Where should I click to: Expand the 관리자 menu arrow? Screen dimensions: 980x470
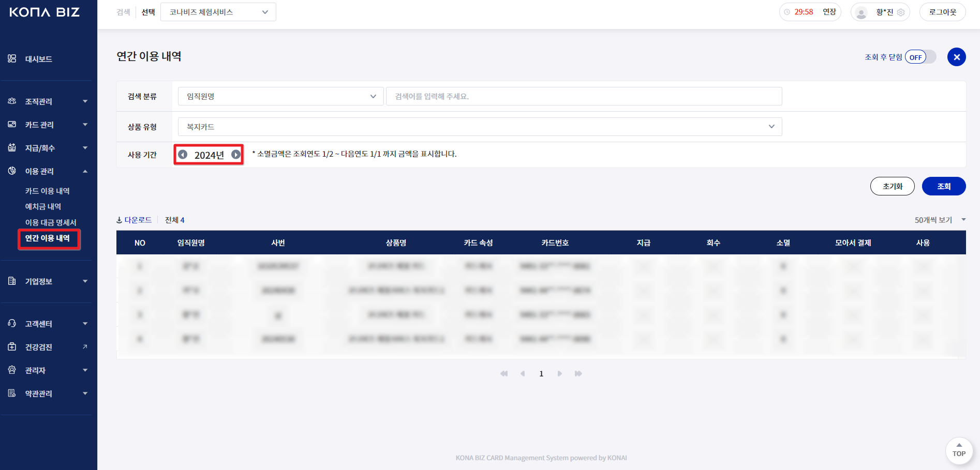(x=85, y=370)
